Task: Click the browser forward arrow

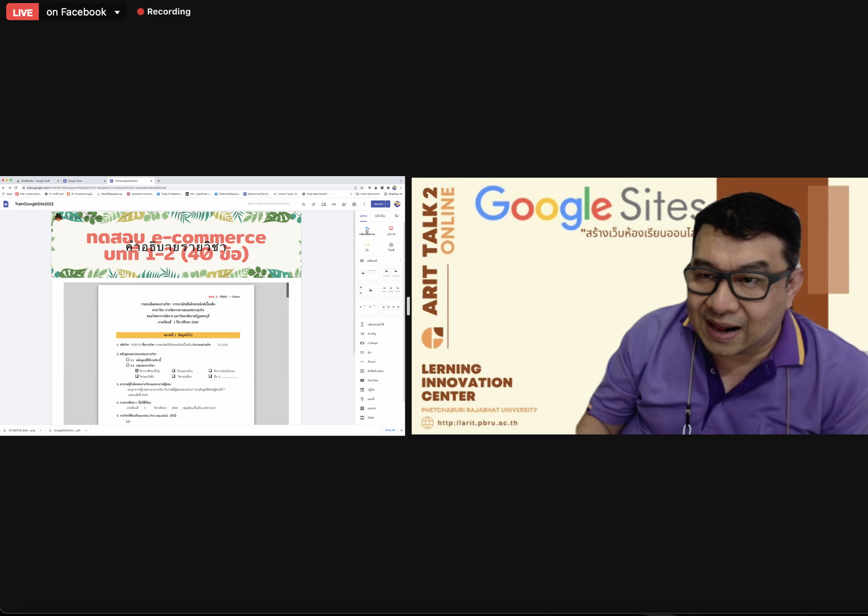Action: 10,188
